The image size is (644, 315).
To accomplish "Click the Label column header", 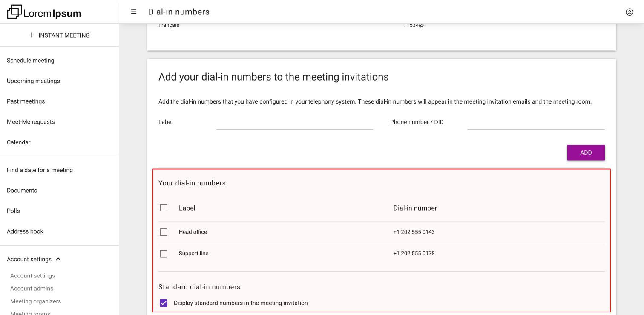I will (x=187, y=208).
